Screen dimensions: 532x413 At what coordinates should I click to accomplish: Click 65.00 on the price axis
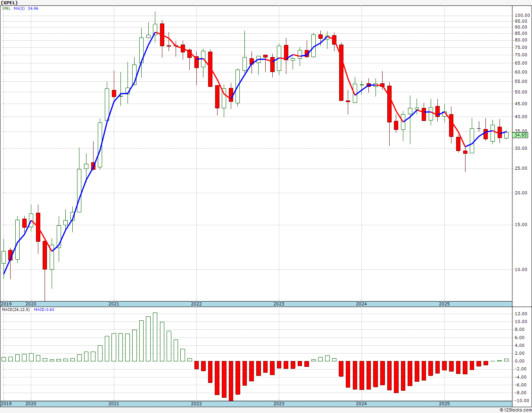point(521,63)
